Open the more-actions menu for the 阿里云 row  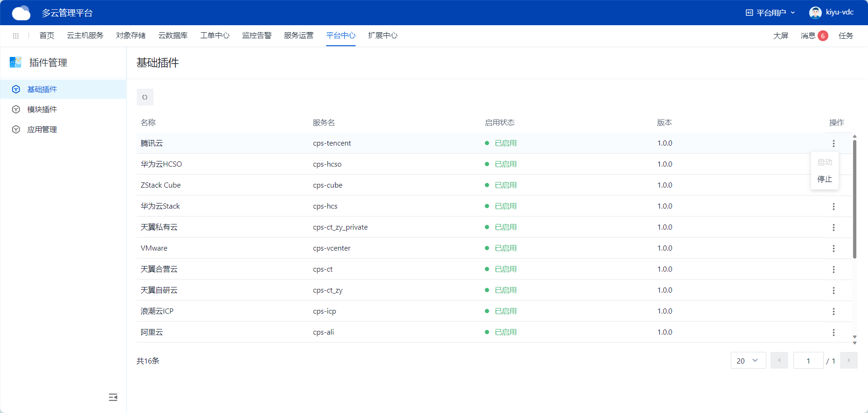tap(833, 332)
